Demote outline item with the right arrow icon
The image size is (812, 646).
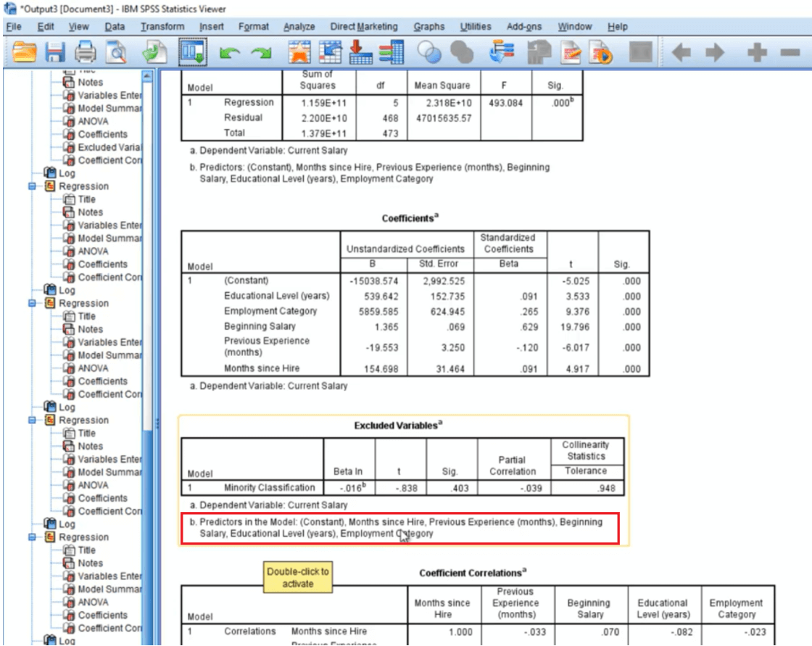(x=715, y=52)
